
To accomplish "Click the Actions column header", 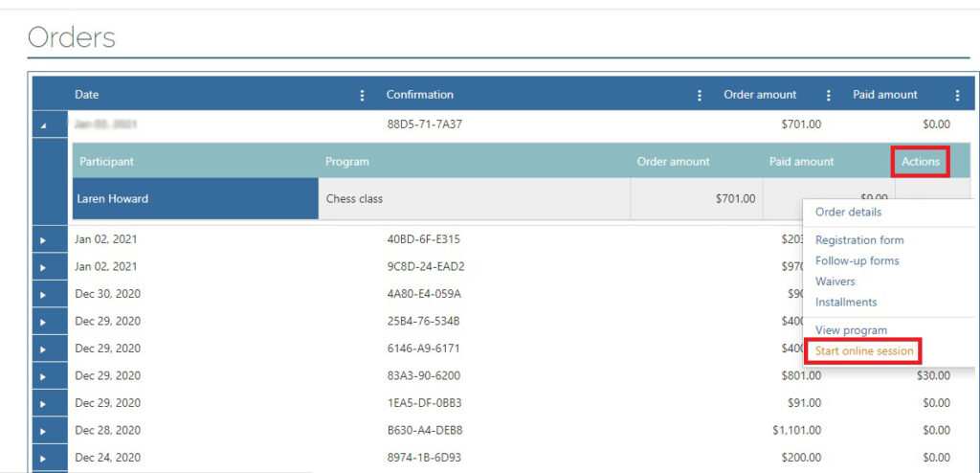I will point(921,162).
